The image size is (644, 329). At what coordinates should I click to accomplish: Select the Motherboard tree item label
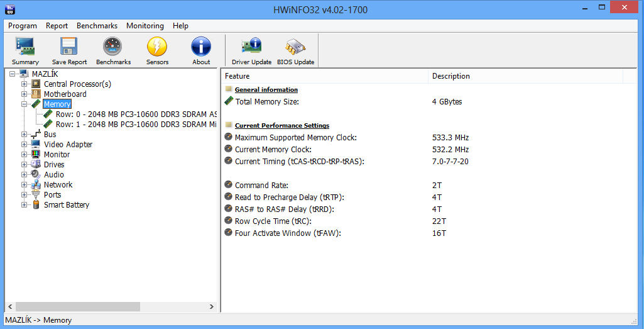click(x=65, y=94)
